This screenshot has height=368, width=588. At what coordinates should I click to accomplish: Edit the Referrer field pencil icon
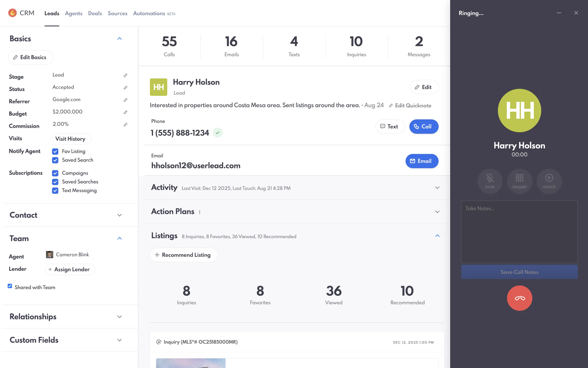tap(125, 100)
